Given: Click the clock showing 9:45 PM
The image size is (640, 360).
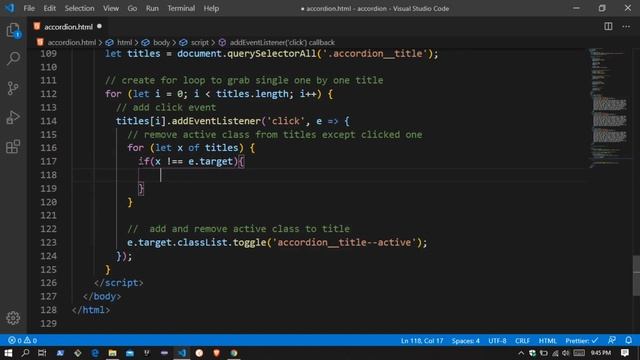Looking at the screenshot, I should pyautogui.click(x=601, y=353).
